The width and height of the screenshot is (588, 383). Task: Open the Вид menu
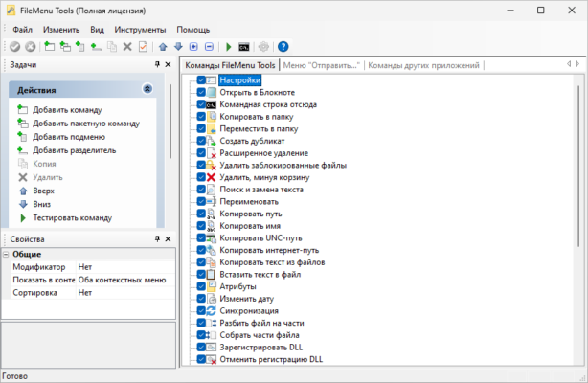click(97, 30)
